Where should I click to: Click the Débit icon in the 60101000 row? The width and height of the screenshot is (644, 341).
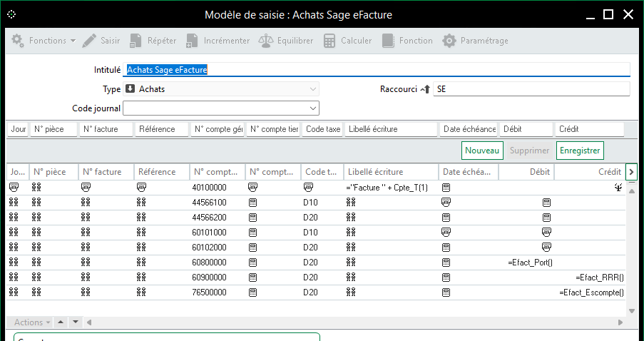[546, 232]
